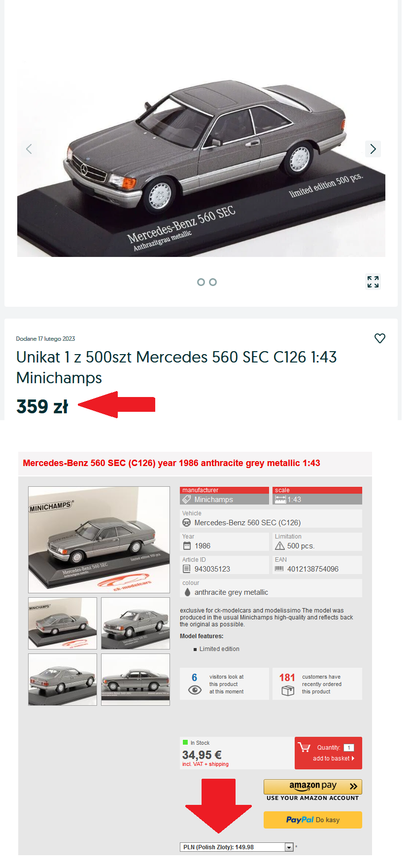Open the side-profile car thumbnail
410x868 pixels.
coord(136,680)
